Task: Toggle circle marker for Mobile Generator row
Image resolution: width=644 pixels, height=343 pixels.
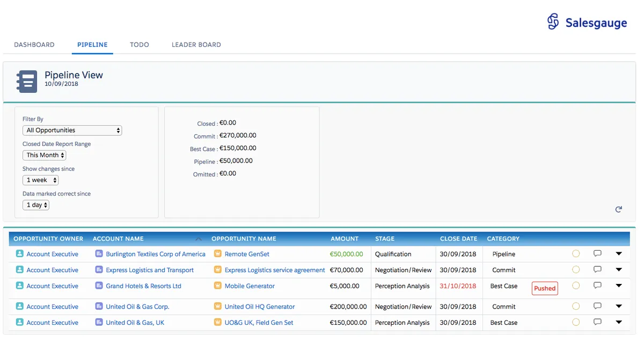Action: tap(576, 286)
